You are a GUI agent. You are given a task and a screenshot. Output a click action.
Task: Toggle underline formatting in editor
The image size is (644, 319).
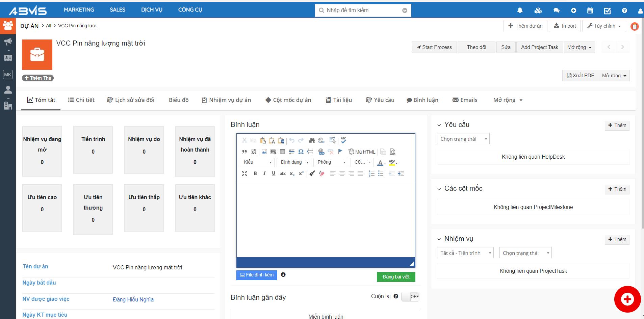[274, 174]
